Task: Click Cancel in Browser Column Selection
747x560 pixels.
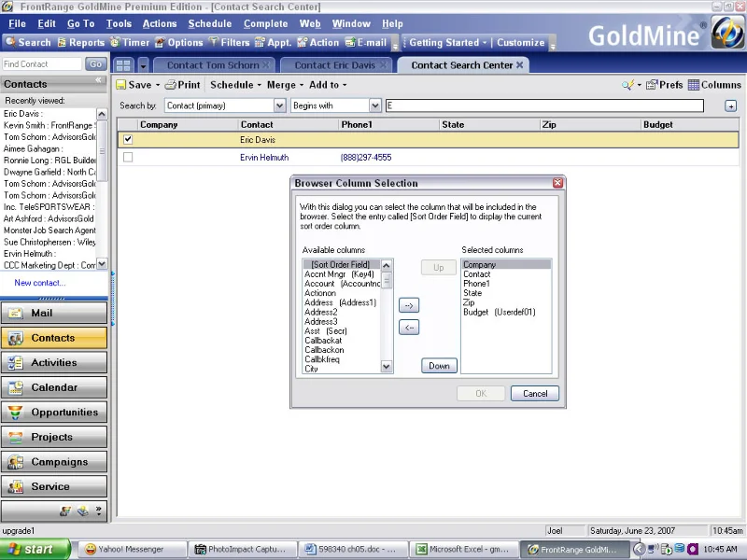Action: pos(534,394)
